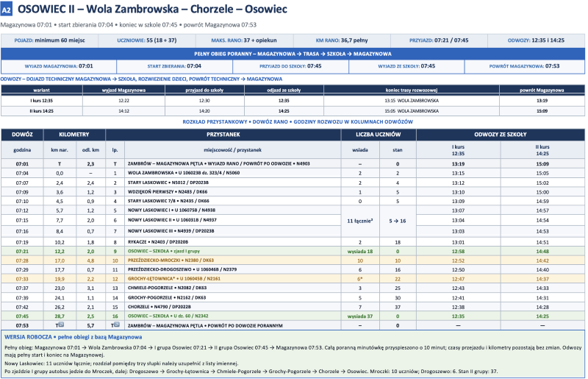Click the POWRÓT MAGAZYNOWA 07:53 box
Screen dimensions: 588x379
(524, 66)
